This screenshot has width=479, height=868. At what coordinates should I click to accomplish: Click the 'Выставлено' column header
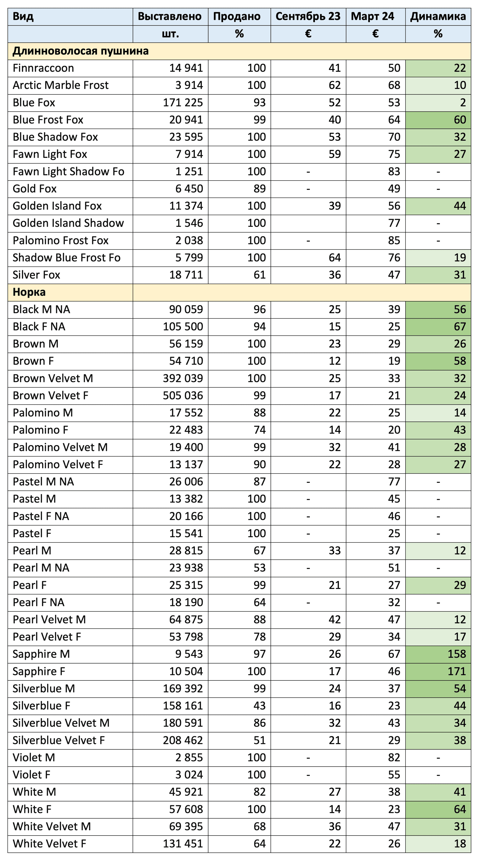170,16
